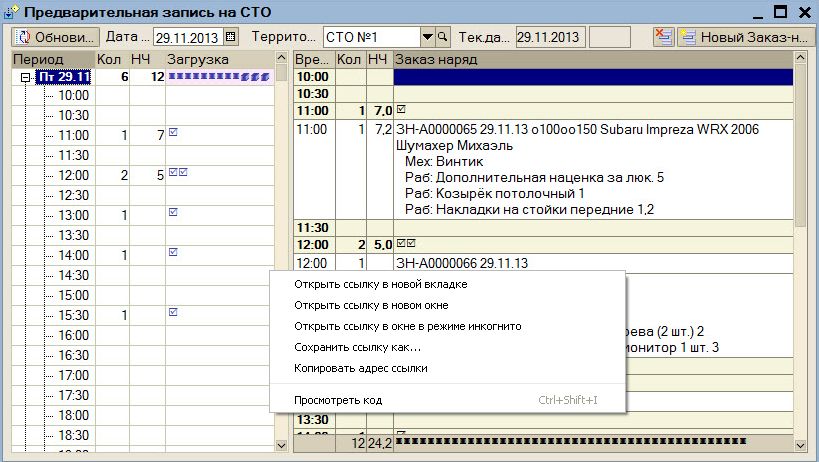Click the load checkmark in the 13:00 row
The height and width of the screenshot is (462, 819).
click(174, 212)
